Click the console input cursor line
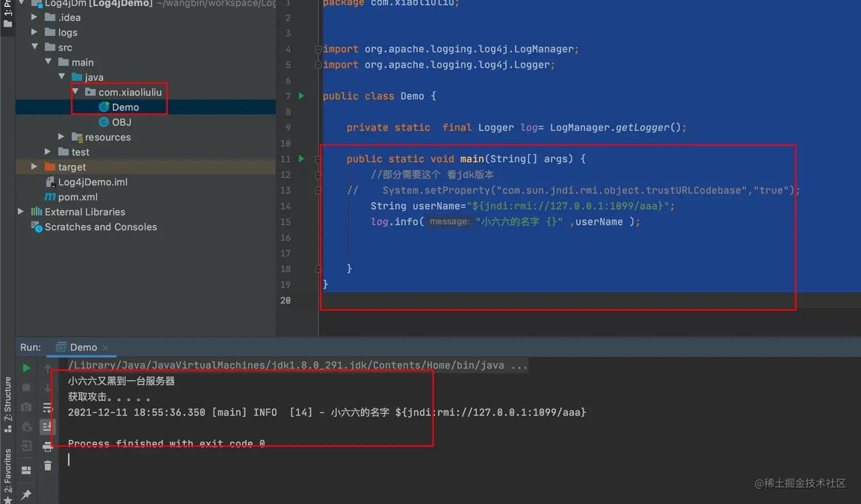Screen dimensions: 861x504 coord(69,459)
